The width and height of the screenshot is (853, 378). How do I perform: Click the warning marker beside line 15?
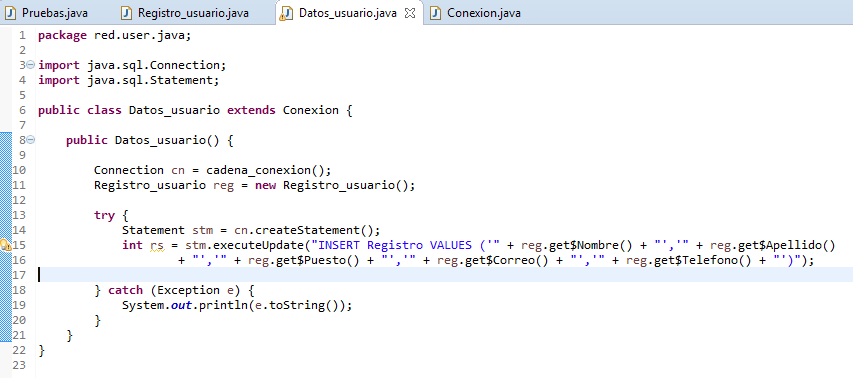tap(5, 245)
